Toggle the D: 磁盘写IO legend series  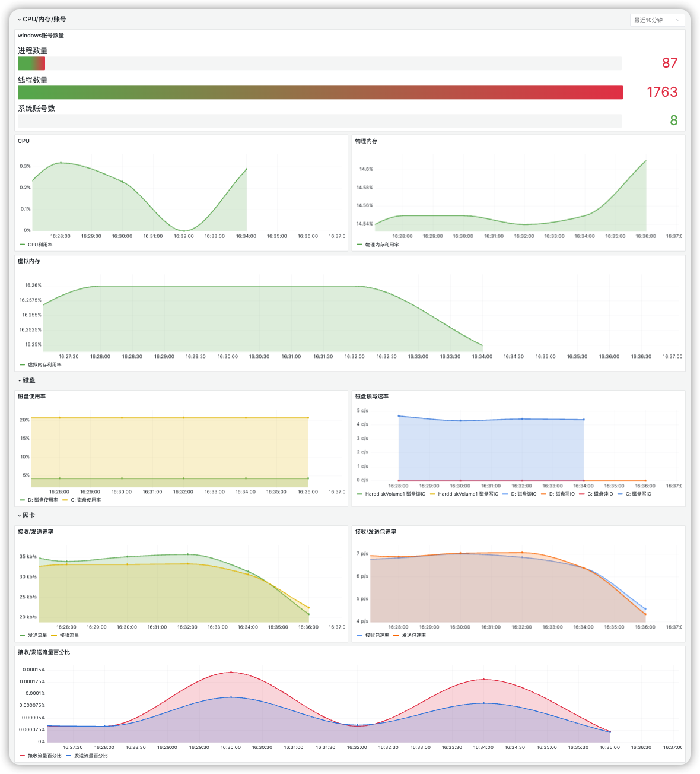click(x=558, y=494)
